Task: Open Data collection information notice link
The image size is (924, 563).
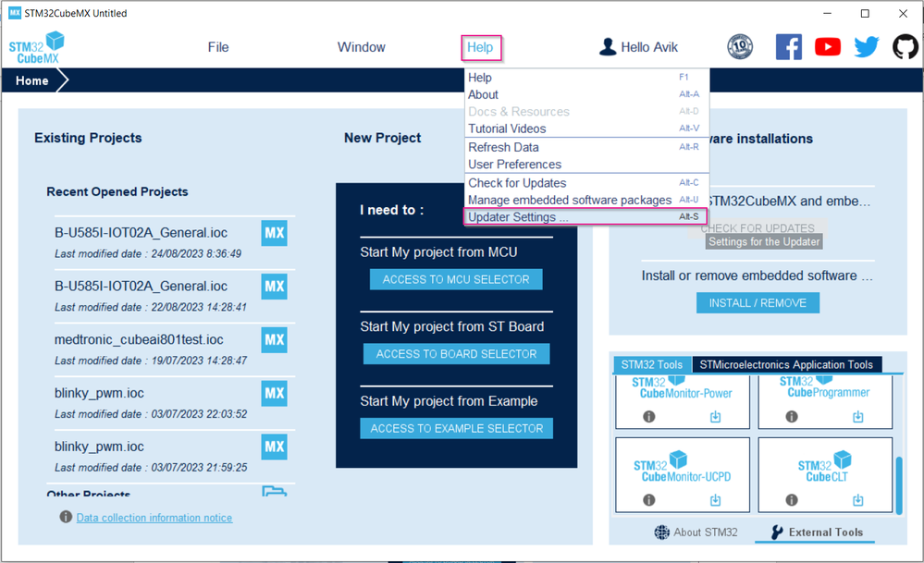Action: [154, 518]
